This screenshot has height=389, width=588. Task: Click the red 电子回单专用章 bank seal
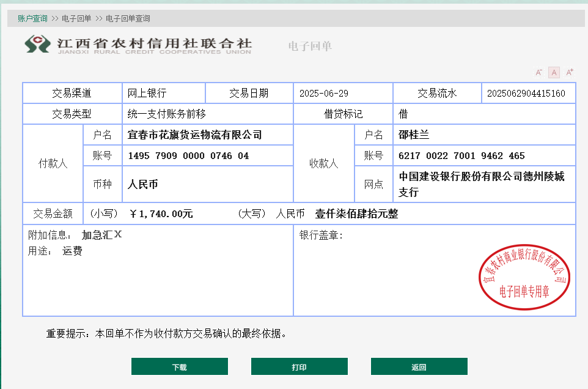tap(524, 277)
